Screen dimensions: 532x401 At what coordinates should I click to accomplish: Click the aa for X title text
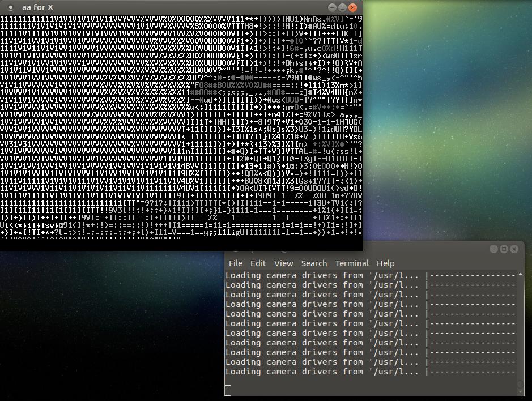pyautogui.click(x=37, y=7)
